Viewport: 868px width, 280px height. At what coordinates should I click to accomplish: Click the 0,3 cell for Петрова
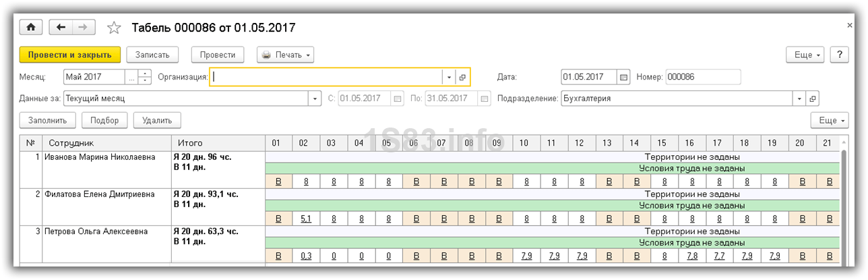pos(306,256)
